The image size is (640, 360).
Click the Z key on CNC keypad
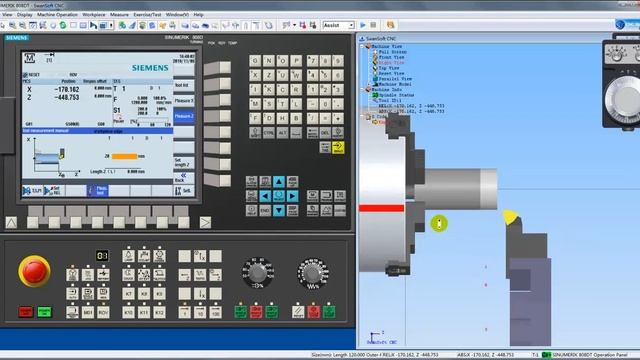[x=269, y=75]
